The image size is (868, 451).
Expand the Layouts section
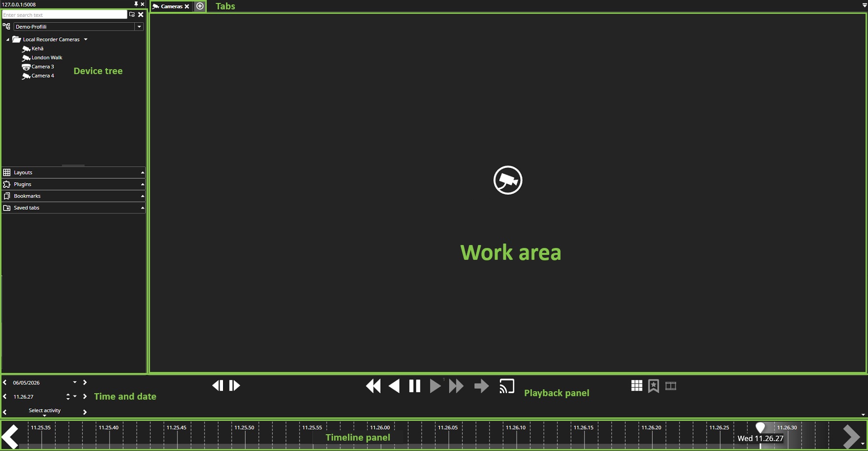point(74,172)
